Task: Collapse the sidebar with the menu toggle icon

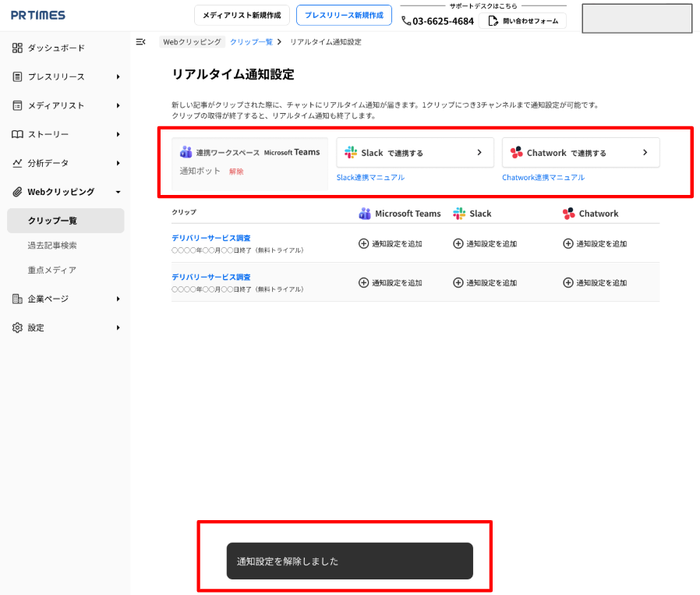Action: pyautogui.click(x=140, y=42)
